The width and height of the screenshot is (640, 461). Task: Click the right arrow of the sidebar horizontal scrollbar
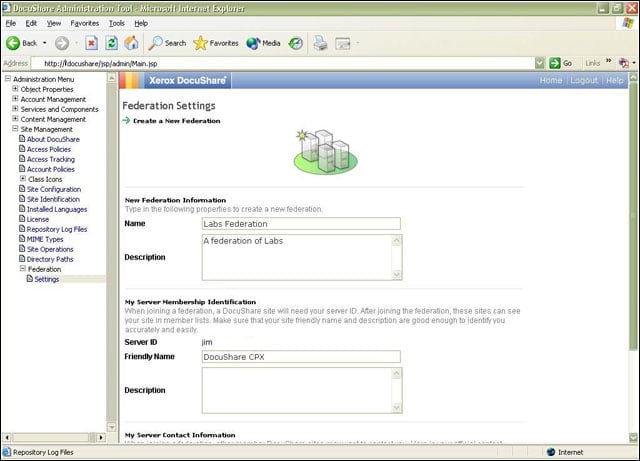(101, 437)
